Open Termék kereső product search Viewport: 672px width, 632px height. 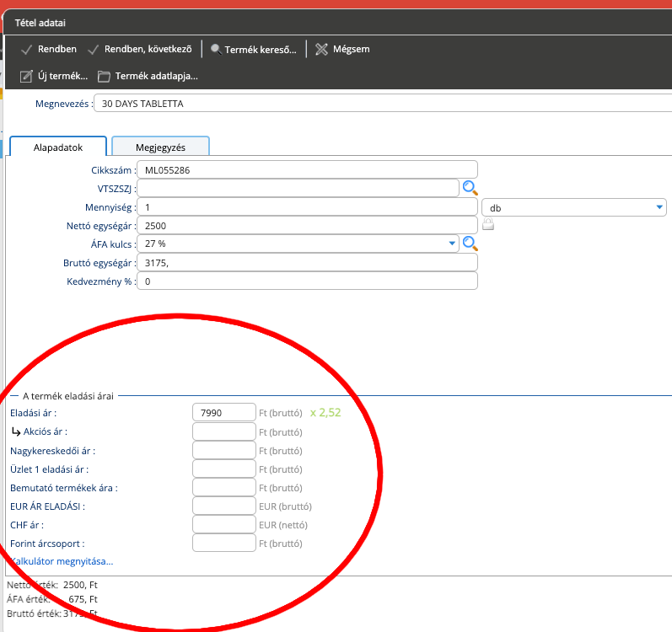coord(254,50)
